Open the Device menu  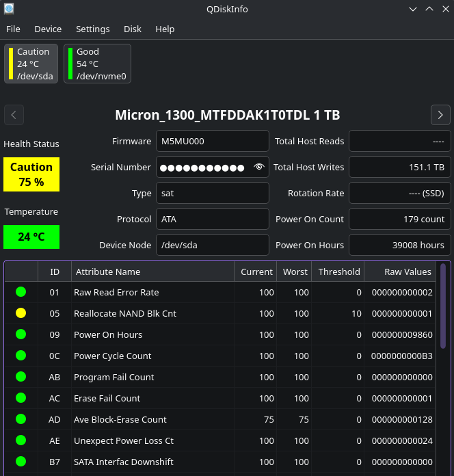pyautogui.click(x=48, y=29)
